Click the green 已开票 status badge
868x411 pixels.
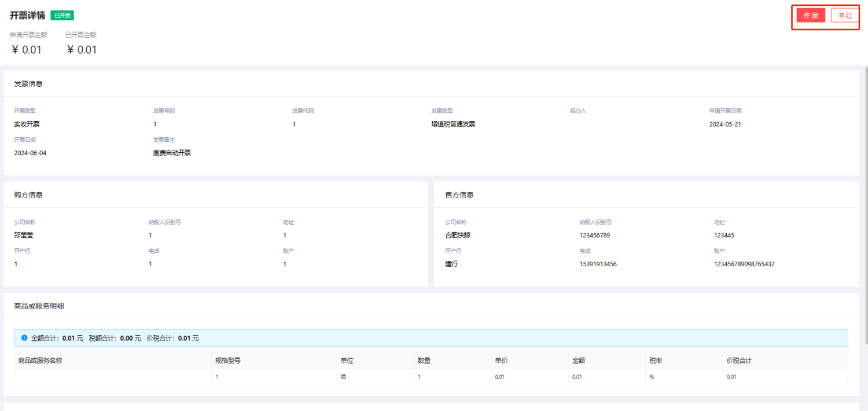[62, 16]
